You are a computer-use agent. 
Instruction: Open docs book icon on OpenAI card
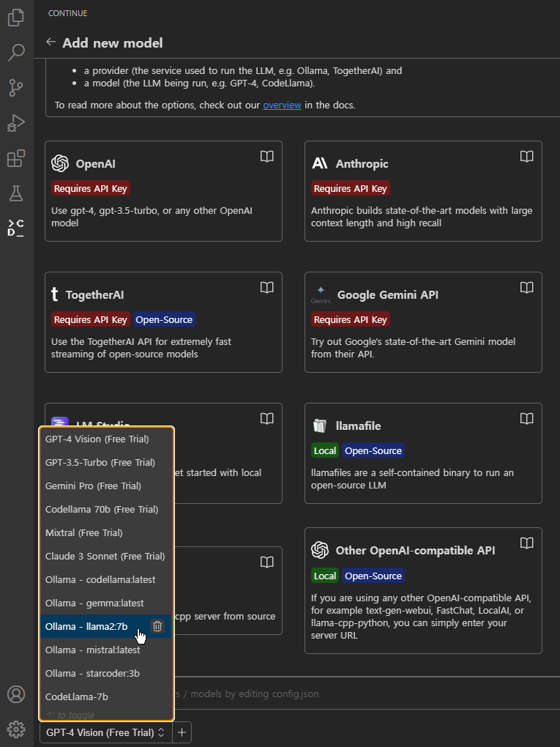pos(266,156)
